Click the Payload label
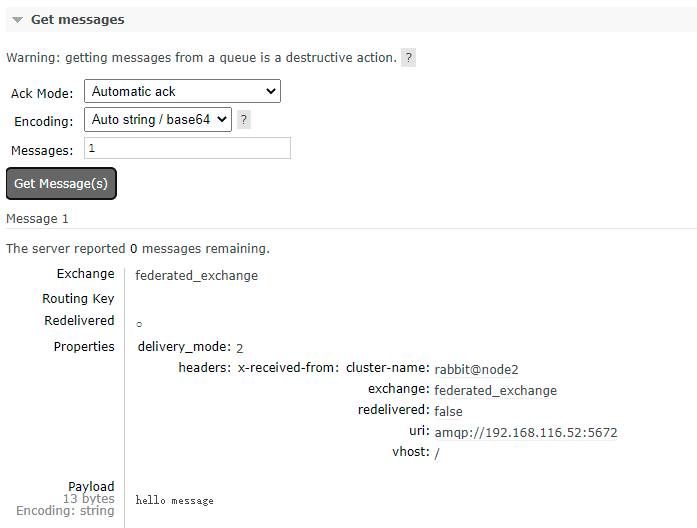Image resolution: width=697 pixels, height=528 pixels. click(91, 486)
